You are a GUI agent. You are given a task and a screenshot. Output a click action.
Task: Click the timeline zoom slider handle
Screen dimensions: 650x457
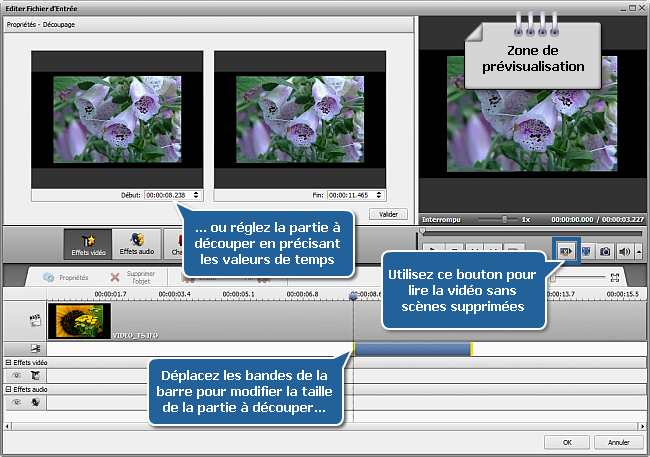pos(553,278)
